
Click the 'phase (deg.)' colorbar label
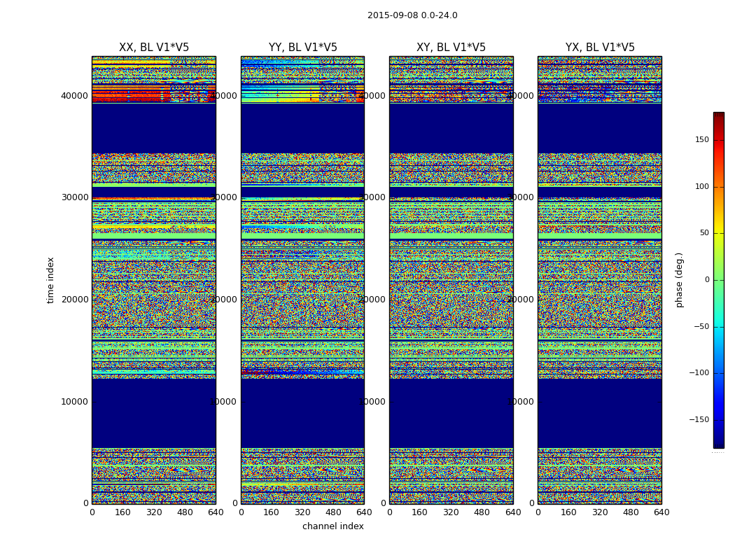pos(679,280)
